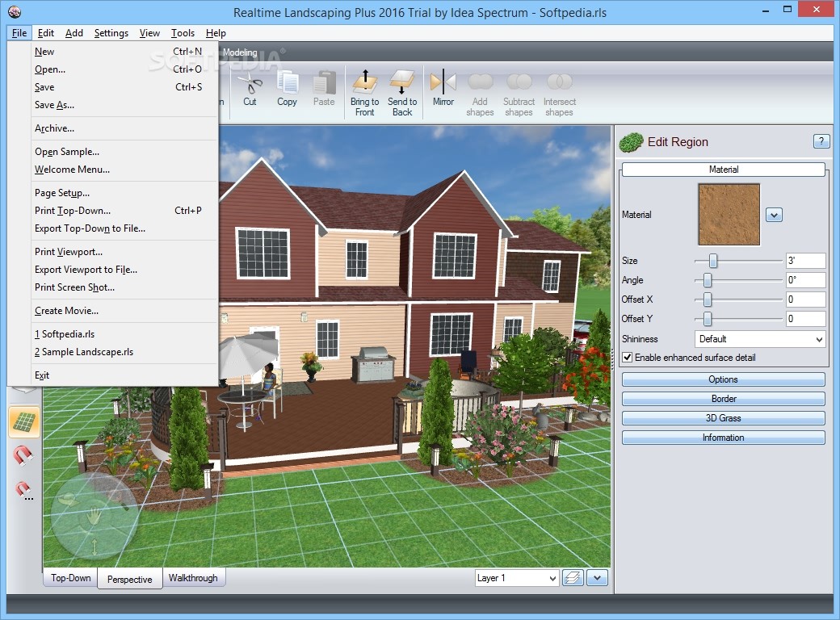Switch to Perspective view tab
The image size is (840, 620).
click(x=130, y=580)
